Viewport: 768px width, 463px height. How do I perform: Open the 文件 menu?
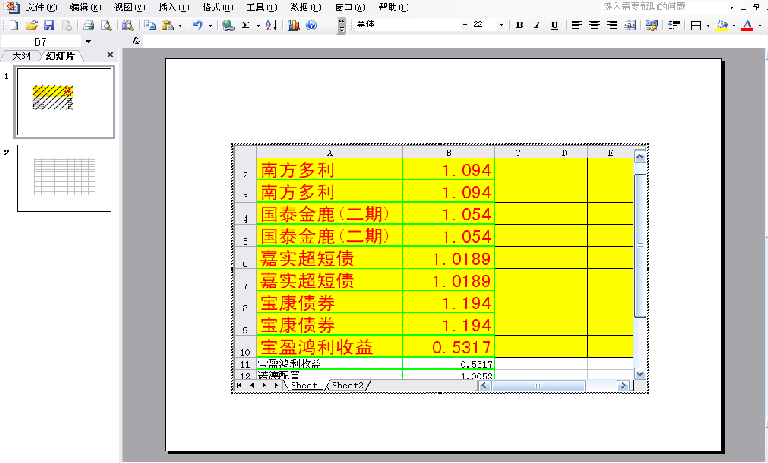[41, 7]
